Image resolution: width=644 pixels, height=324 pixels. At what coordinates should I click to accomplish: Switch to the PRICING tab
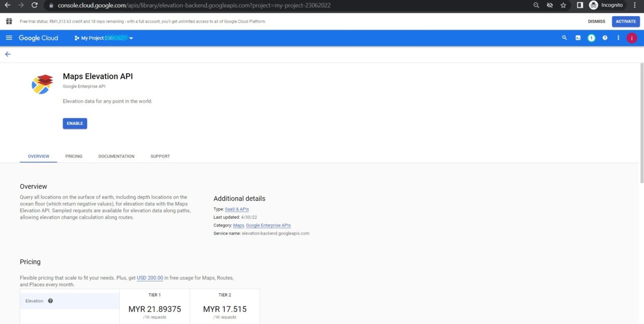(73, 156)
